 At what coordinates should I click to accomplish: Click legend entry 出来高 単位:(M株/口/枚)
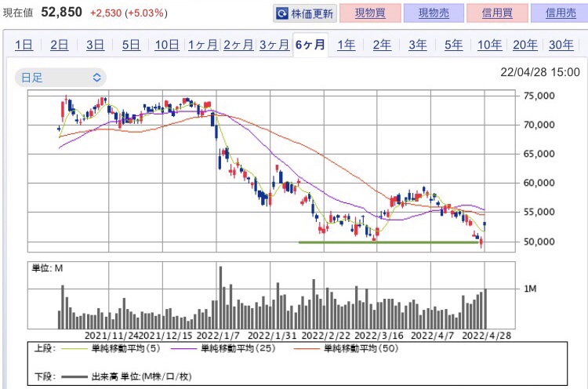pos(126,376)
